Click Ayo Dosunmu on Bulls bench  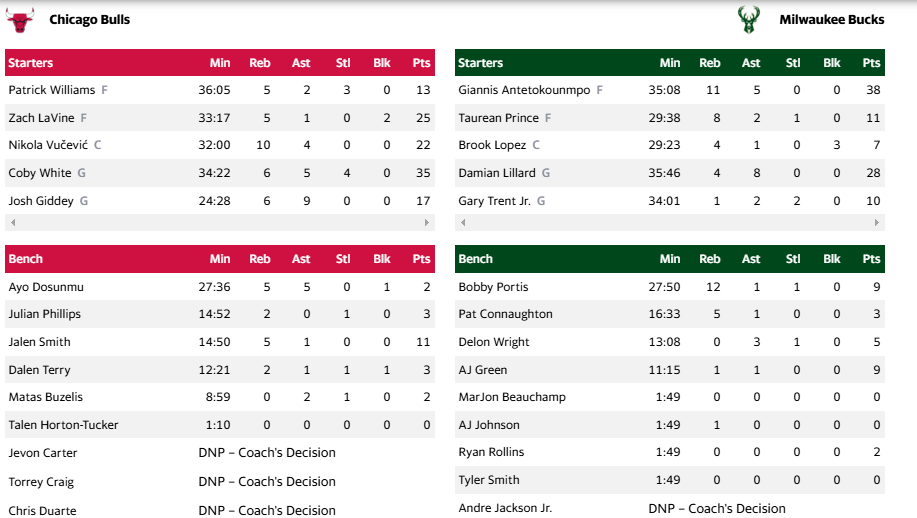(46, 287)
